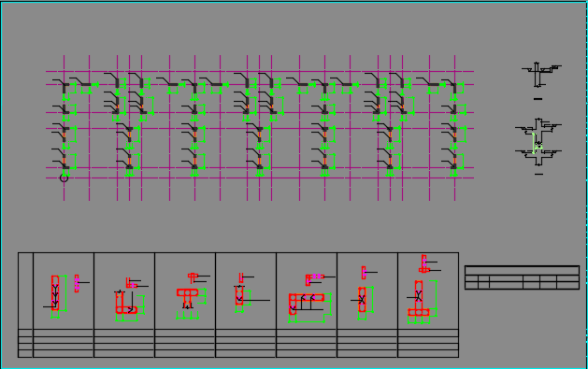
Task: Select the circle marker at grid origin
Action: pos(65,177)
